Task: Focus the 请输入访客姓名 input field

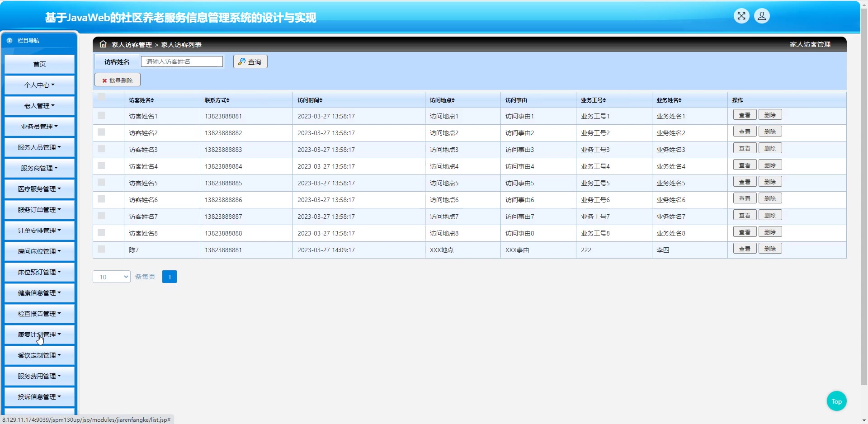Action: (x=182, y=61)
